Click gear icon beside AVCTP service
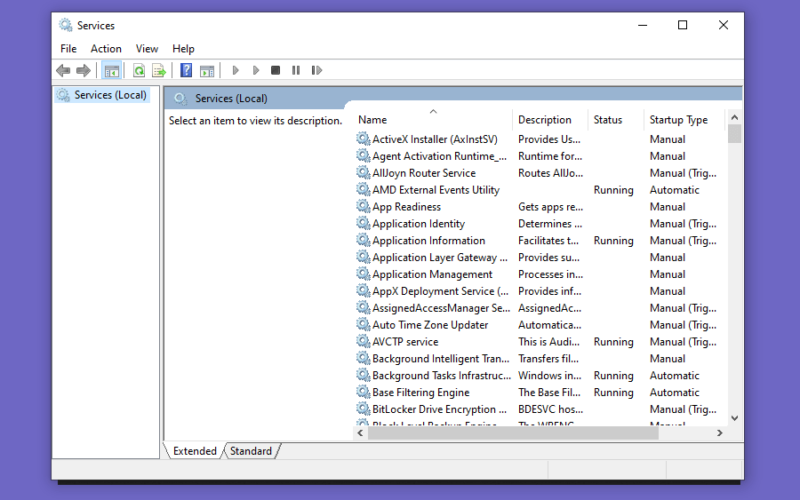Viewport: 800px width, 500px height. coord(363,341)
